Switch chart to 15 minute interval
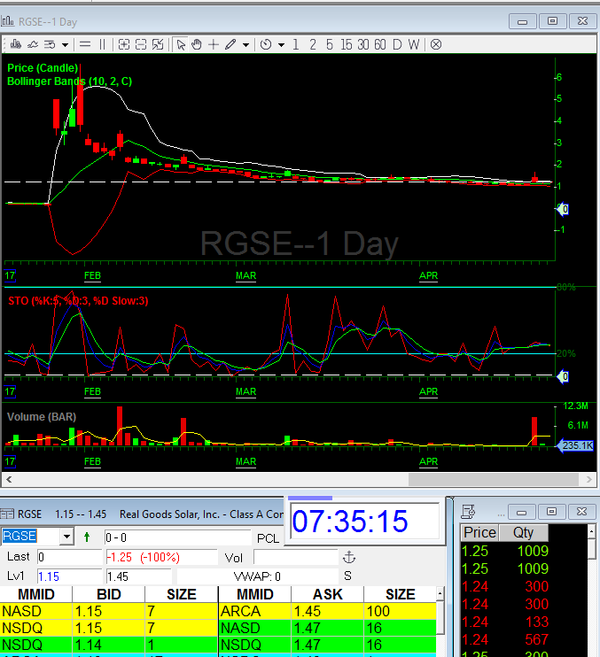This screenshot has width=600, height=657. pos(346,44)
